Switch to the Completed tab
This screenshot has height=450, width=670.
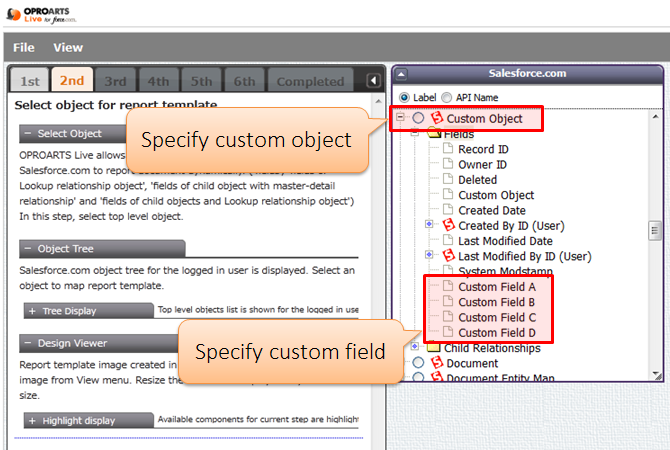(310, 80)
